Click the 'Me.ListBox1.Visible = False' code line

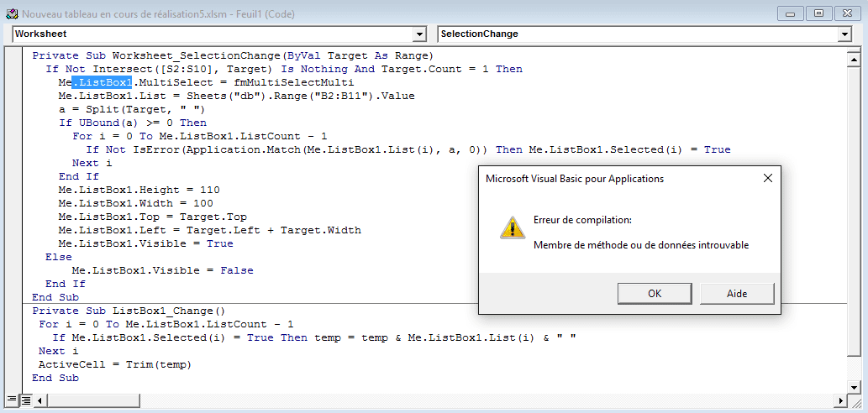pos(162,270)
